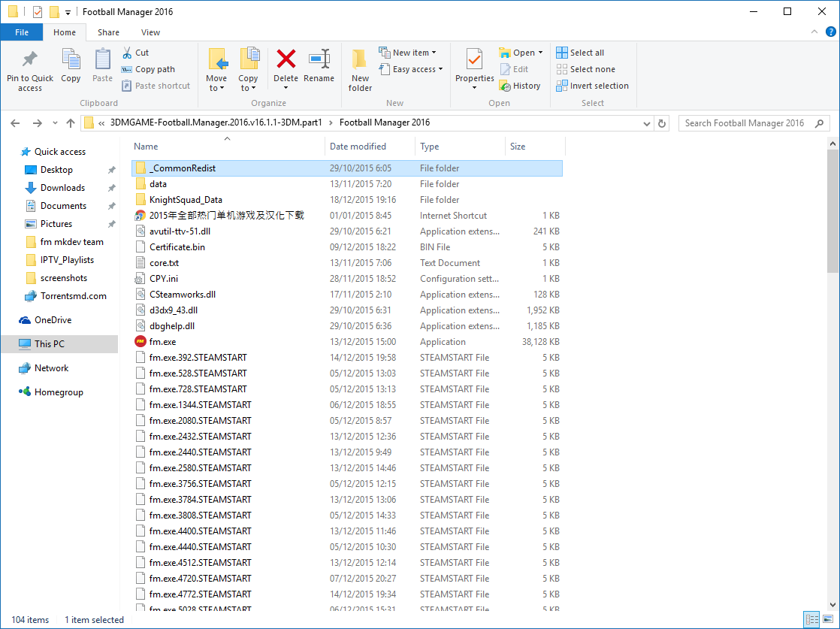Refresh the current folder view

tap(662, 123)
